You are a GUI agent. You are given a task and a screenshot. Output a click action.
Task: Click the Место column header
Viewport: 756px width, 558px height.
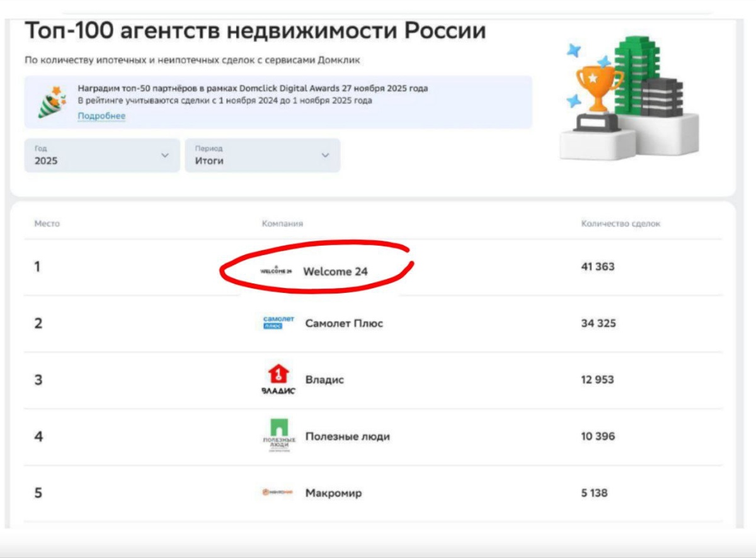[47, 224]
